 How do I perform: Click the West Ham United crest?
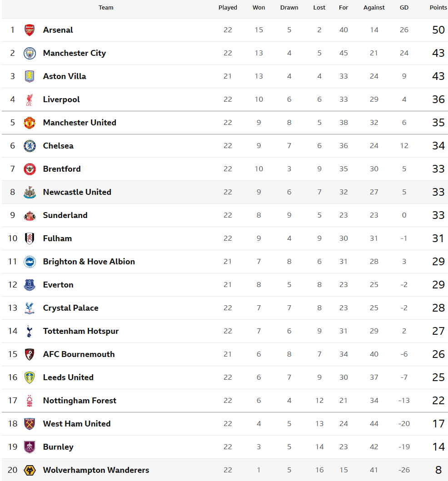click(x=30, y=424)
